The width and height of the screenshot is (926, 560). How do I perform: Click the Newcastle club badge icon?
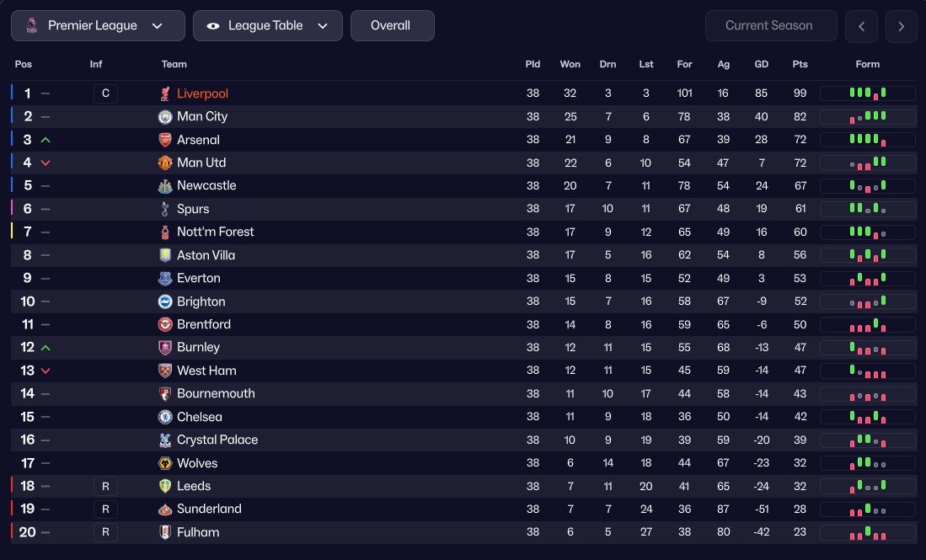[165, 186]
